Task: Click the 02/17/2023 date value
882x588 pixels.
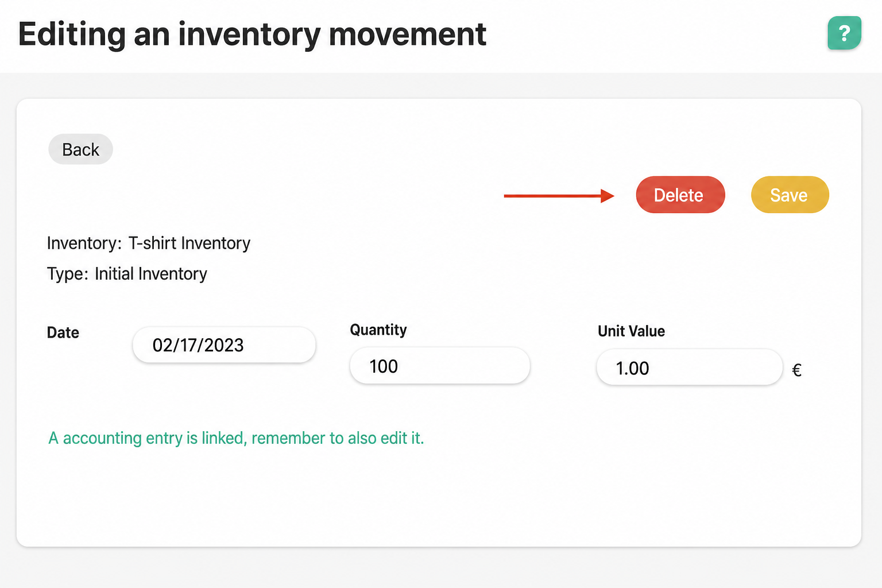Action: click(x=198, y=345)
